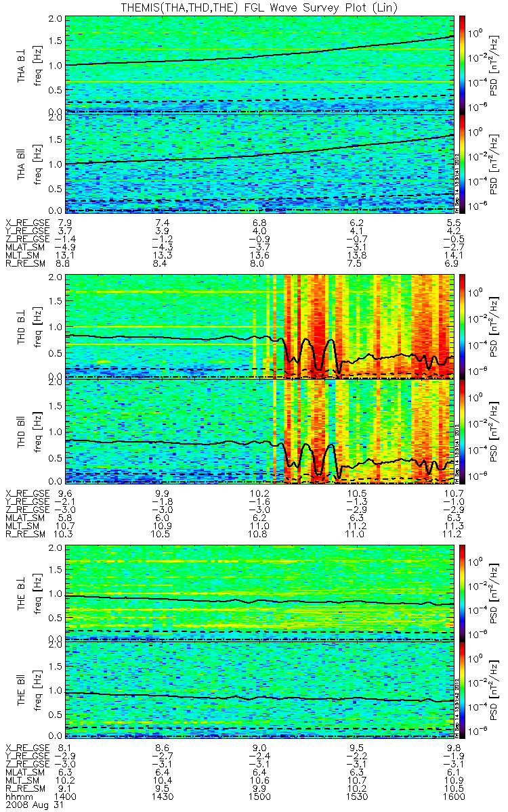Click Z_RE_GSE label below the THE panels
The height and width of the screenshot is (812, 508).
pos(27,765)
